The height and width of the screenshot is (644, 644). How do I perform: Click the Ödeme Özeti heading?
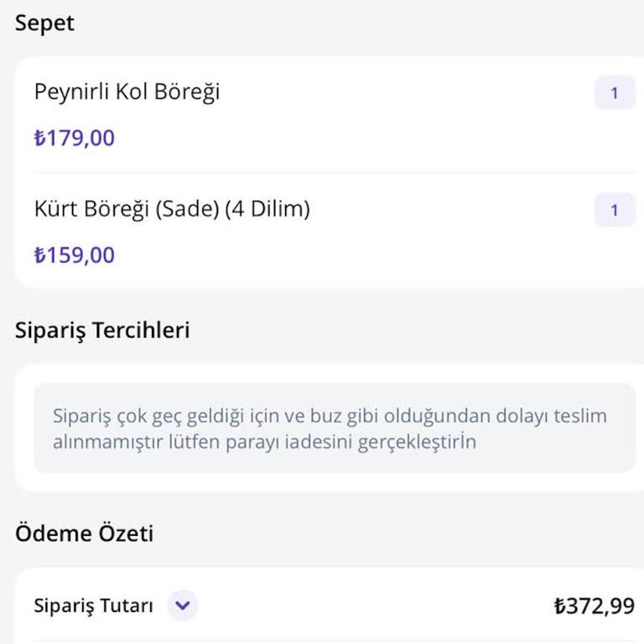tap(84, 532)
